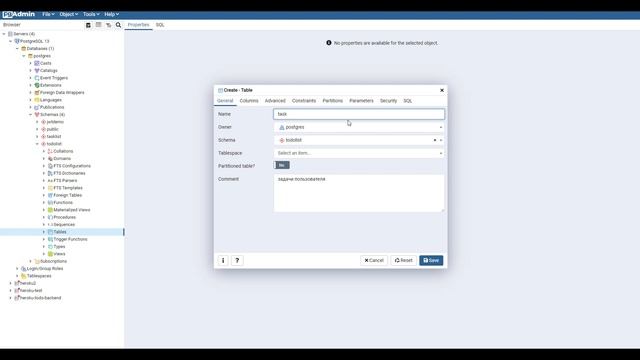Click the Comment text area
The width and height of the screenshot is (640, 360).
pyautogui.click(x=359, y=193)
